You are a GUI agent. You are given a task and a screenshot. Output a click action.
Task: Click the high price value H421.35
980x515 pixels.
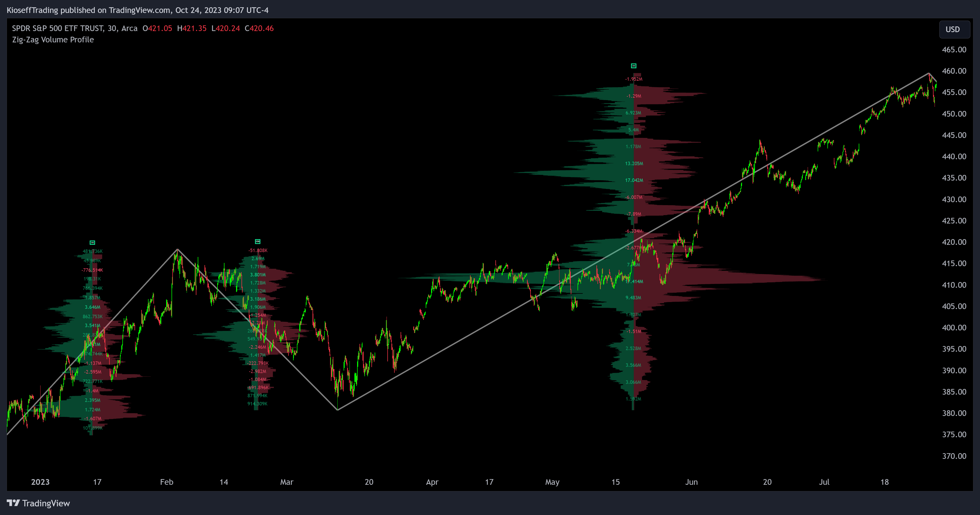coord(192,28)
